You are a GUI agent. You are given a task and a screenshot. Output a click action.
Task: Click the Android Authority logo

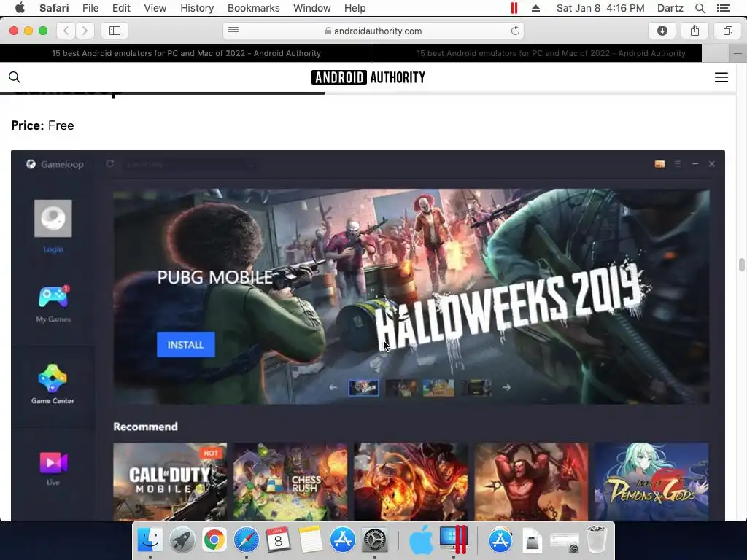coord(368,77)
